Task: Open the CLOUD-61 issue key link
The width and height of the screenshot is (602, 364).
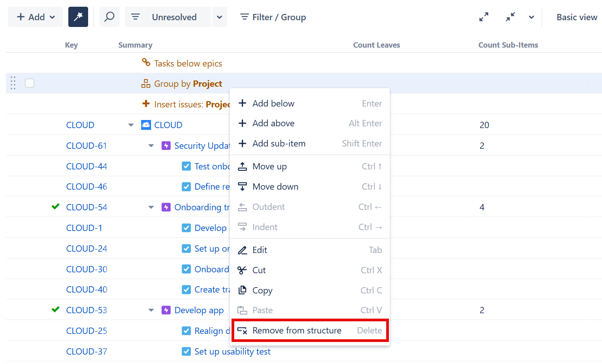Action: point(86,146)
